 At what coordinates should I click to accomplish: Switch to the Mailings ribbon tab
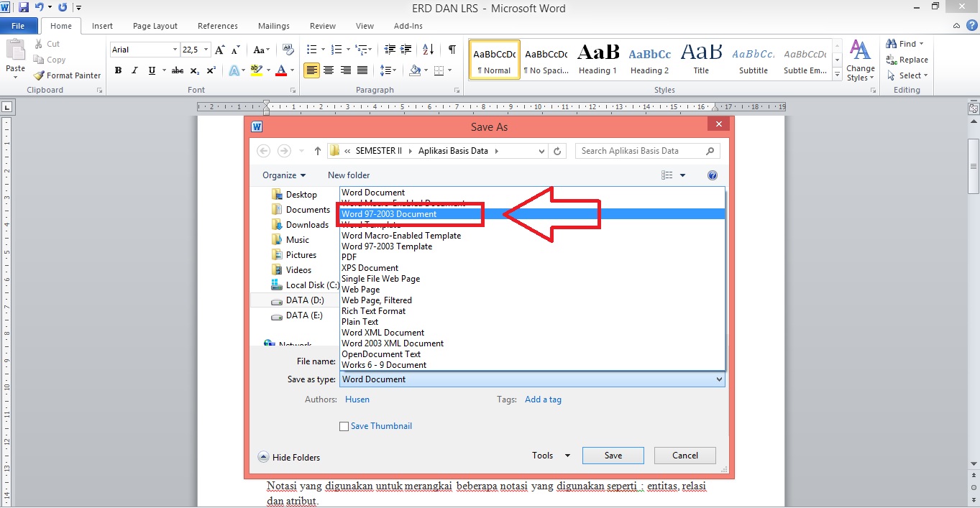[x=273, y=25]
